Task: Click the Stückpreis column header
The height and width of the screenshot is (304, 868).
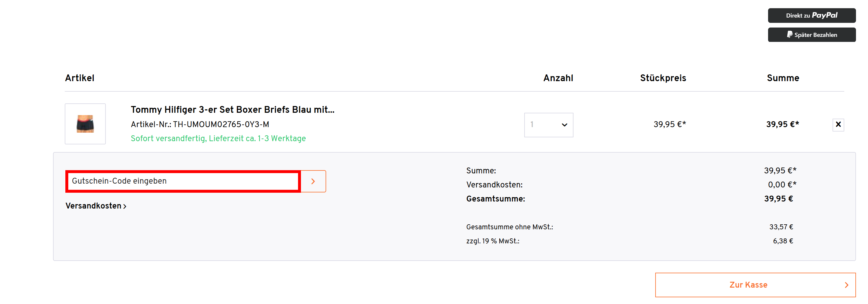Action: [663, 78]
